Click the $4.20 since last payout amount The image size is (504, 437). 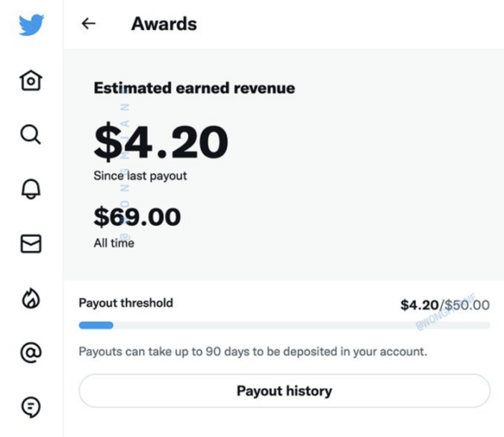tap(161, 143)
